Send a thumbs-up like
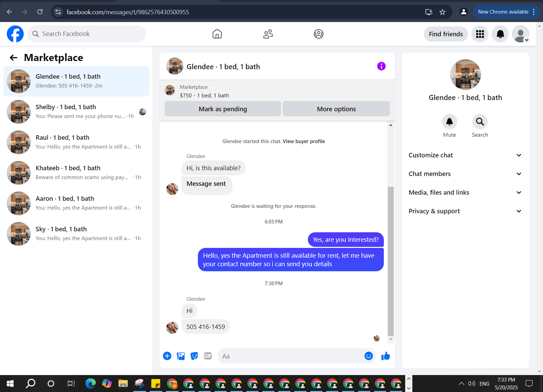Screen dimensions: 543x392 386,356
